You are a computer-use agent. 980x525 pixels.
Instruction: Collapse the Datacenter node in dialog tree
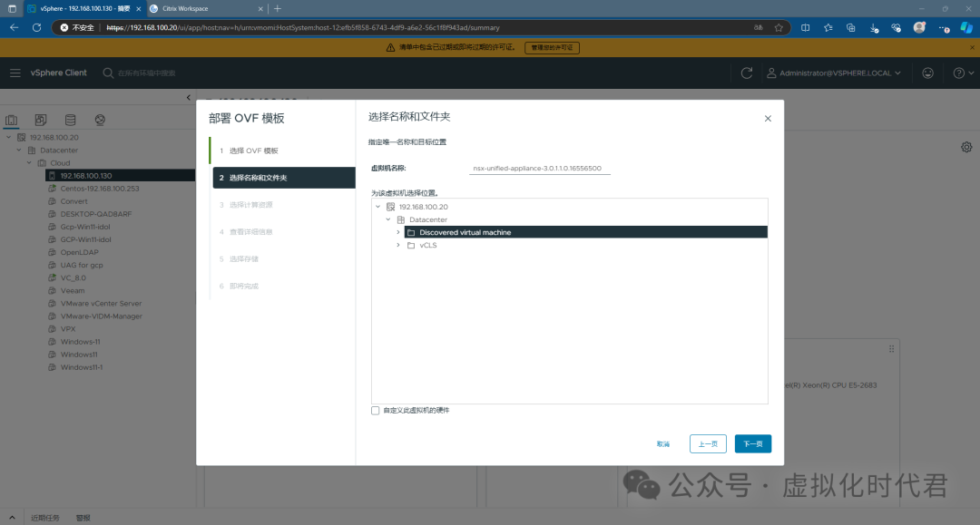pyautogui.click(x=388, y=219)
